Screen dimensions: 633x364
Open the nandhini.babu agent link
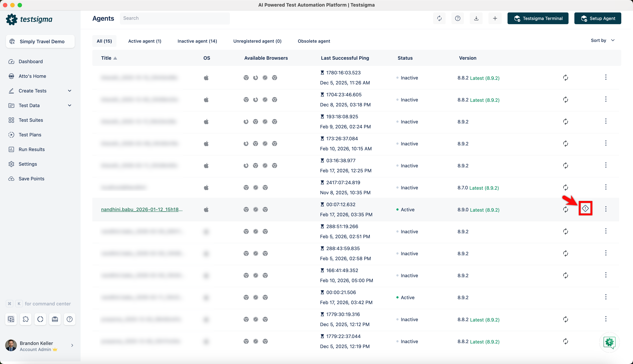[x=142, y=209]
